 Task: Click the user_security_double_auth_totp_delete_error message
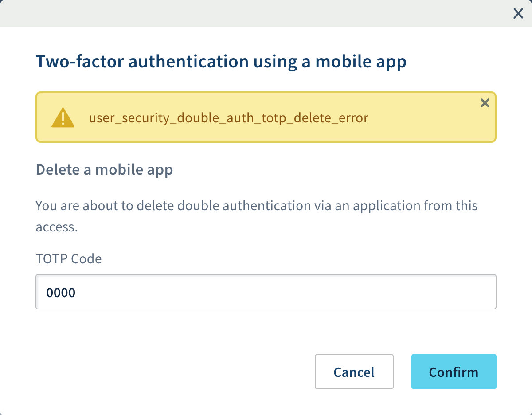229,117
